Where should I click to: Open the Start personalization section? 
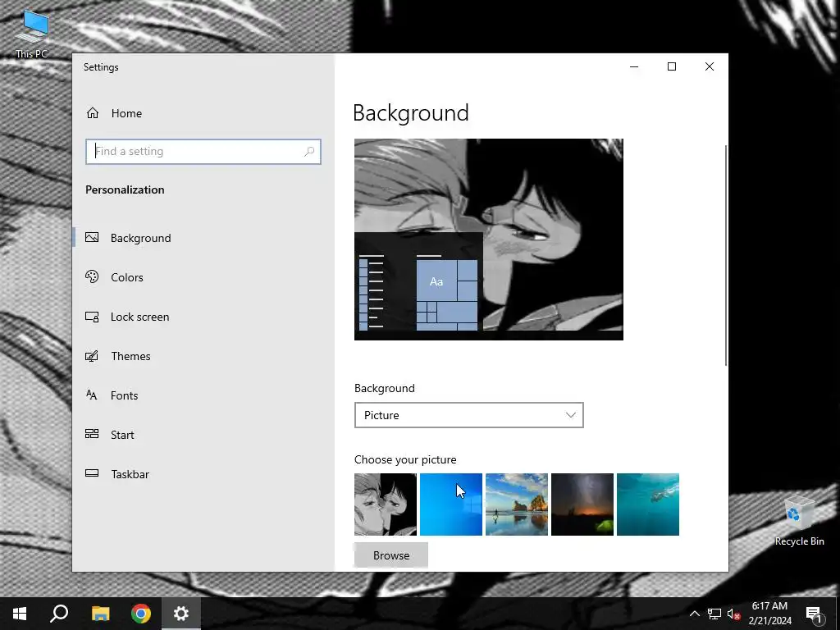tap(122, 435)
